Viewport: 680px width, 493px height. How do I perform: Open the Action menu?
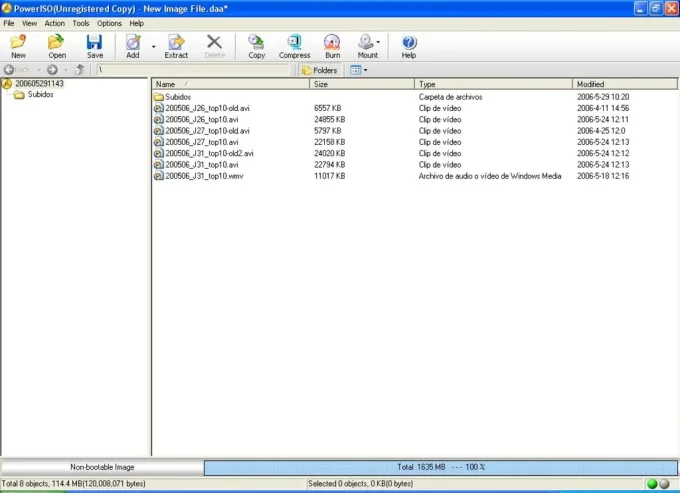point(54,23)
